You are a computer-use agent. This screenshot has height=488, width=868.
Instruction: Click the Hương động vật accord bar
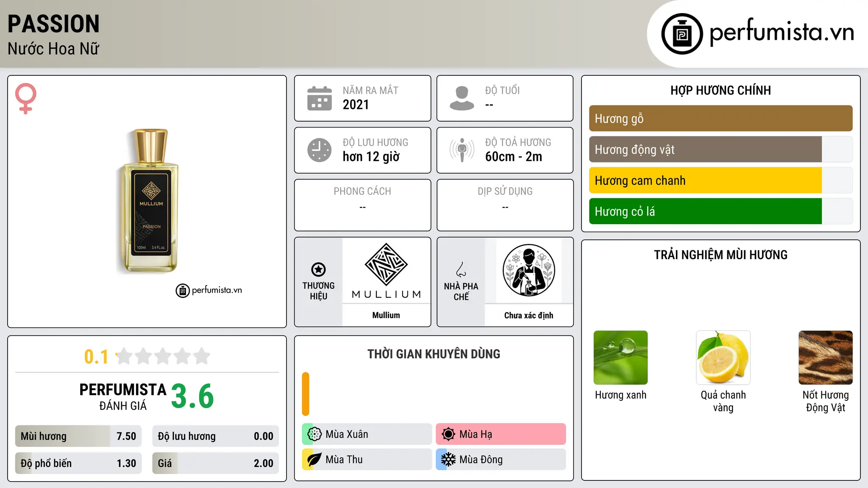click(x=721, y=150)
